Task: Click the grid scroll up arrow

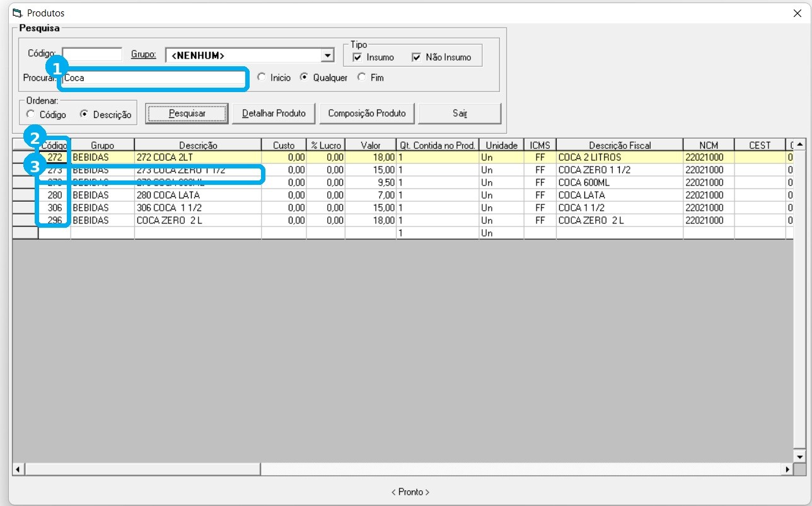Action: [799, 145]
